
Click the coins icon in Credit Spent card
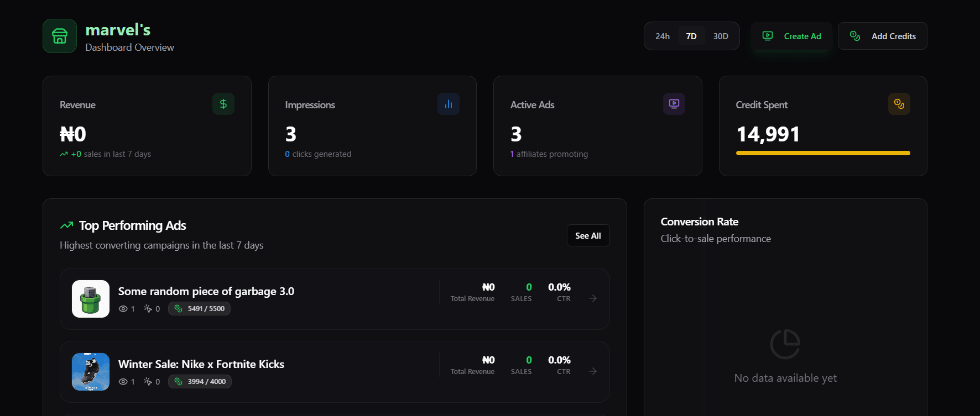[899, 104]
